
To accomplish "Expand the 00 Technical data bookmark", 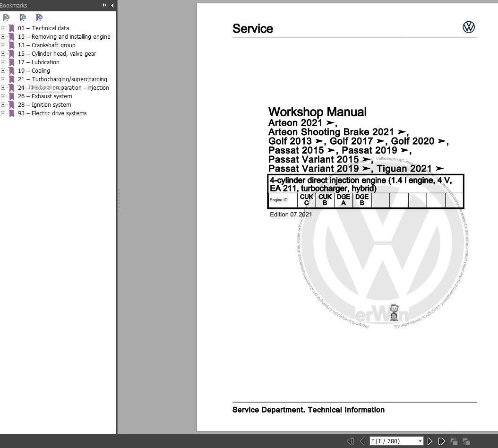I will pyautogui.click(x=4, y=28).
